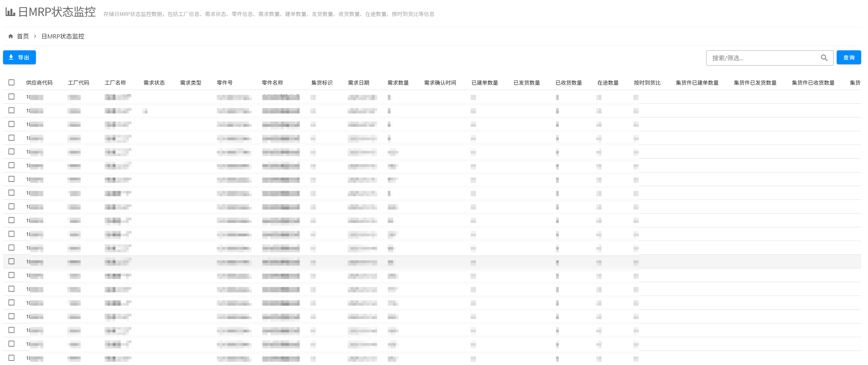Click the magnifier icon in search box
This screenshot has height=365, width=868.
point(824,58)
